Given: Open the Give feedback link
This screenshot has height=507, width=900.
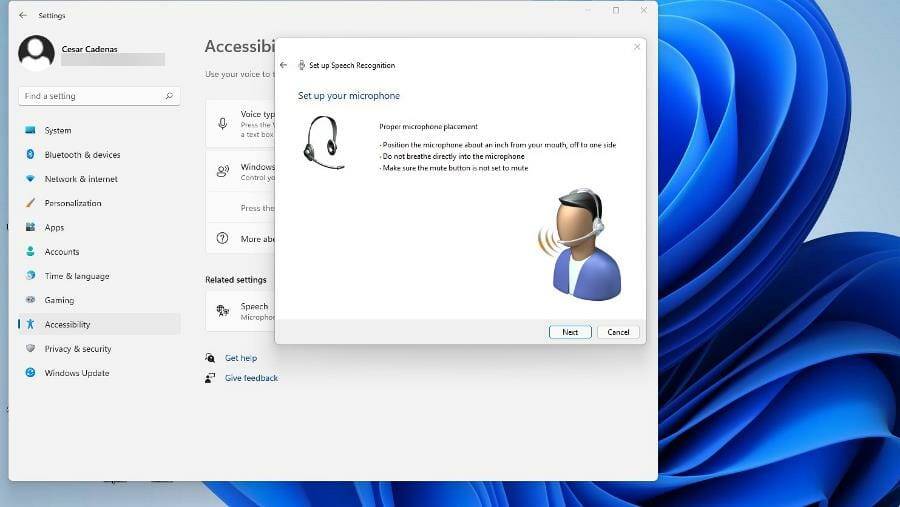Looking at the screenshot, I should coord(251,378).
